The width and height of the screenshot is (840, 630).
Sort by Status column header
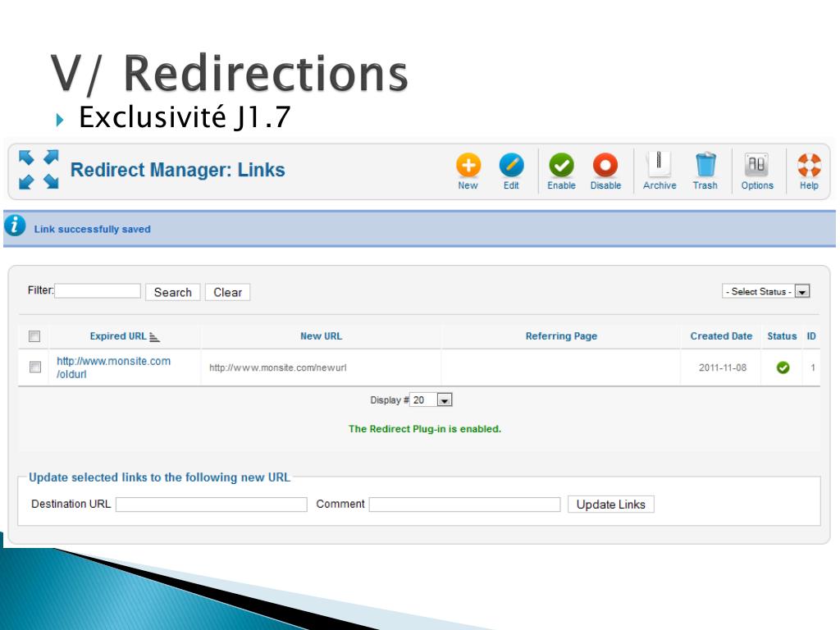click(782, 336)
